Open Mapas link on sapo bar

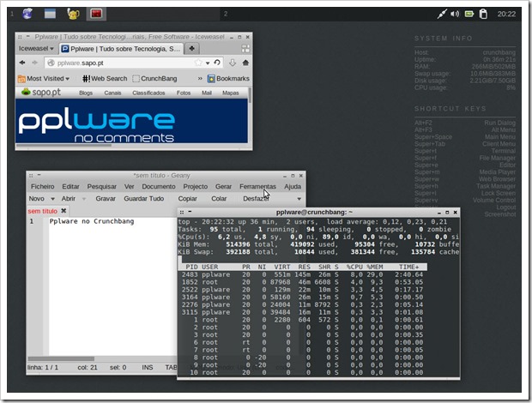pyautogui.click(x=231, y=93)
